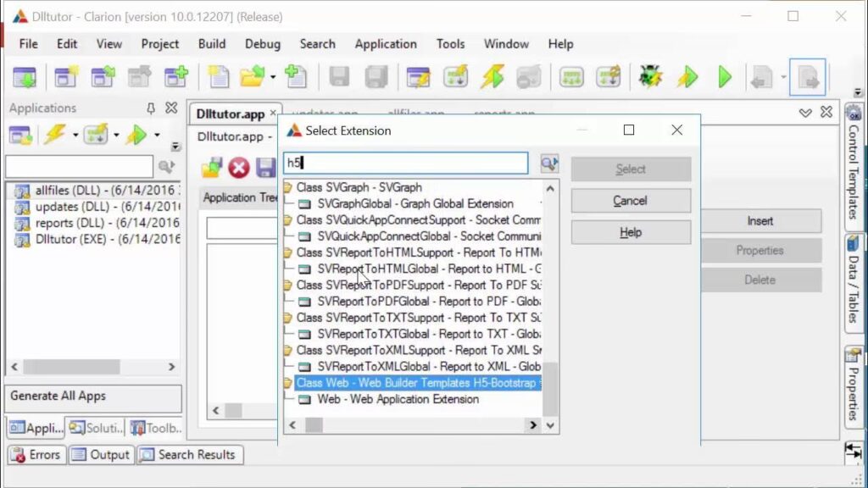
Task: Click the search icon beside the h5 field
Action: pos(549,163)
